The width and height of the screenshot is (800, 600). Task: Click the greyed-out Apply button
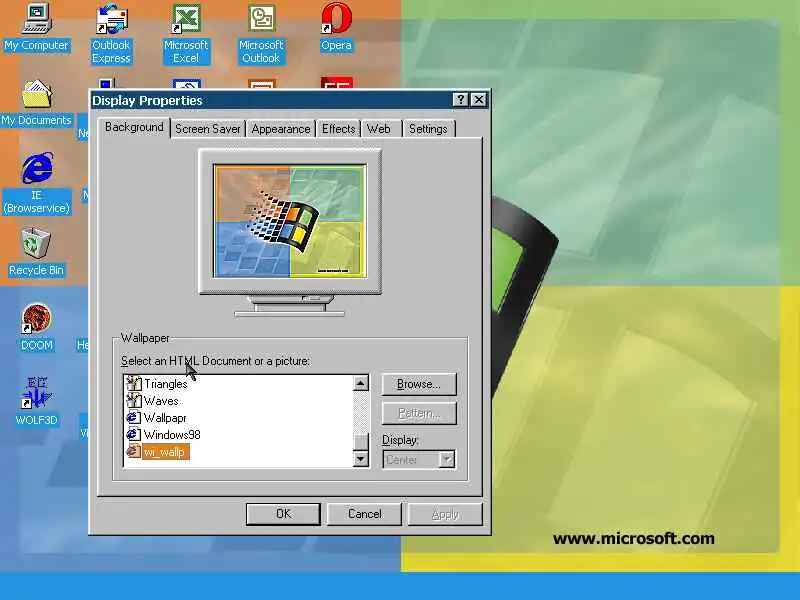(445, 514)
